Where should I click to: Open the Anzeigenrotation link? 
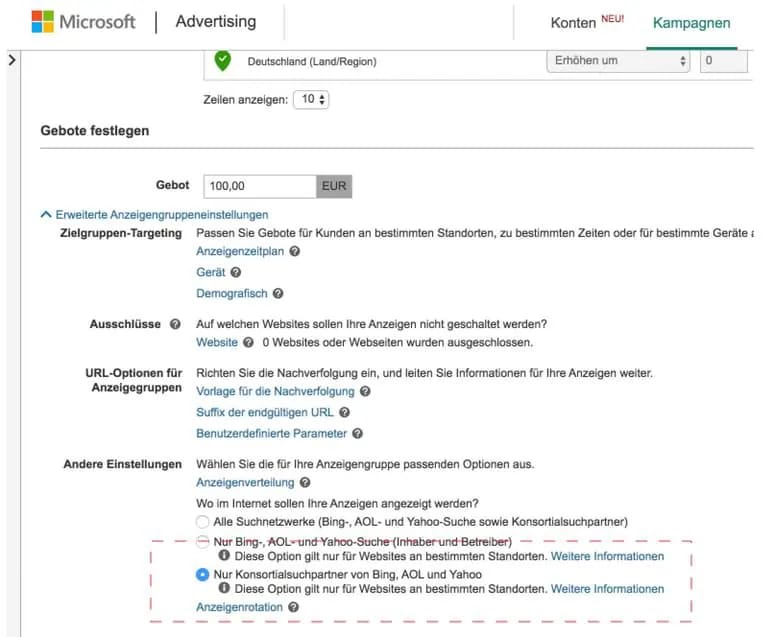[x=239, y=607]
